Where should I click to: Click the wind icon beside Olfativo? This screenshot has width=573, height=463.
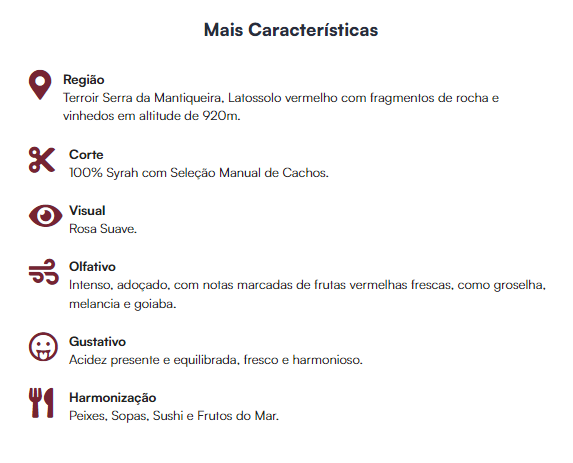(44, 272)
